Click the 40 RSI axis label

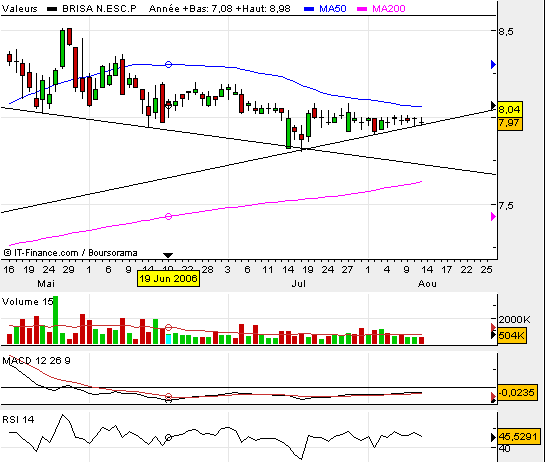(504, 449)
